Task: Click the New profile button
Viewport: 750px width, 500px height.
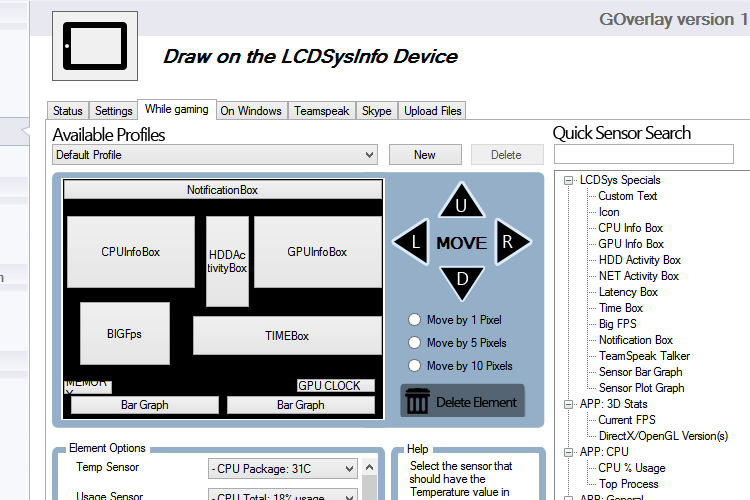Action: point(425,155)
